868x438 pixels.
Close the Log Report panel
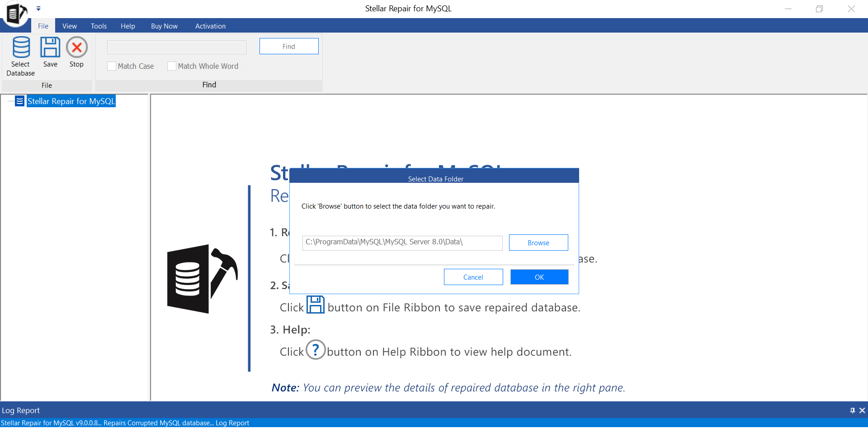click(862, 410)
